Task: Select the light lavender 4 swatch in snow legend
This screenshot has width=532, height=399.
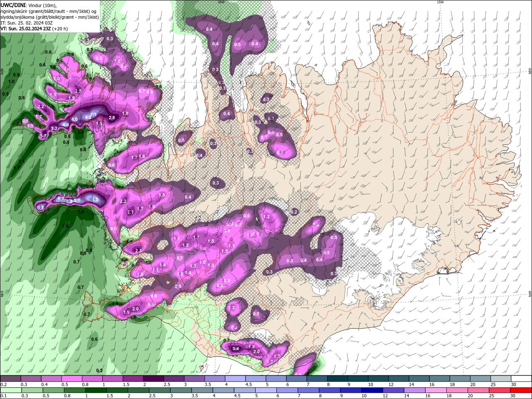Action: coord(234,379)
